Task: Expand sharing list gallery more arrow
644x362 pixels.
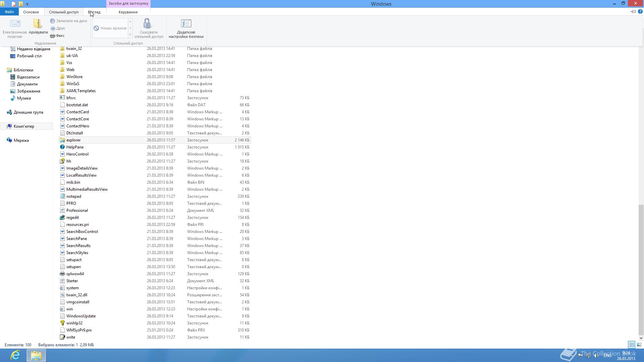Action: click(130, 35)
